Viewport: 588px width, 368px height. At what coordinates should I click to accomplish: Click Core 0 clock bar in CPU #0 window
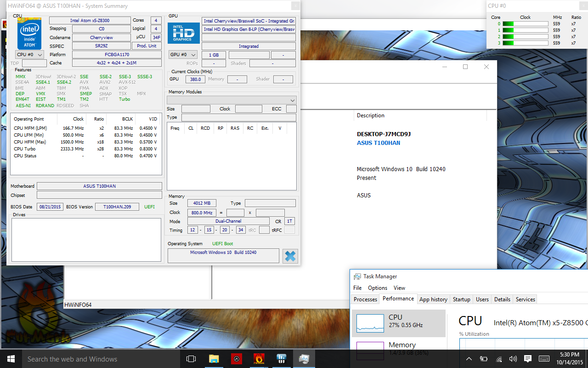[x=525, y=23]
